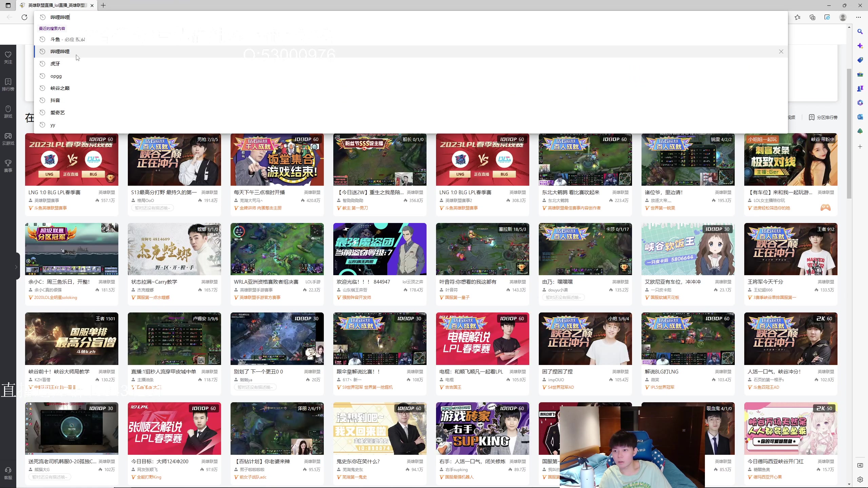Open 电棍解说 LPL春季赛 thumbnail
The width and height of the screenshot is (868, 488).
coord(482,339)
